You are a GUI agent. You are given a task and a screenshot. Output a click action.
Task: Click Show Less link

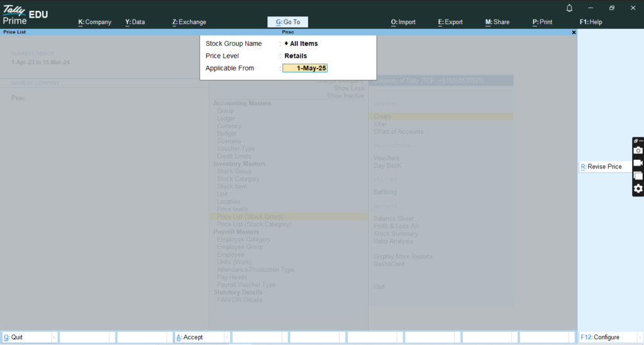(x=348, y=88)
